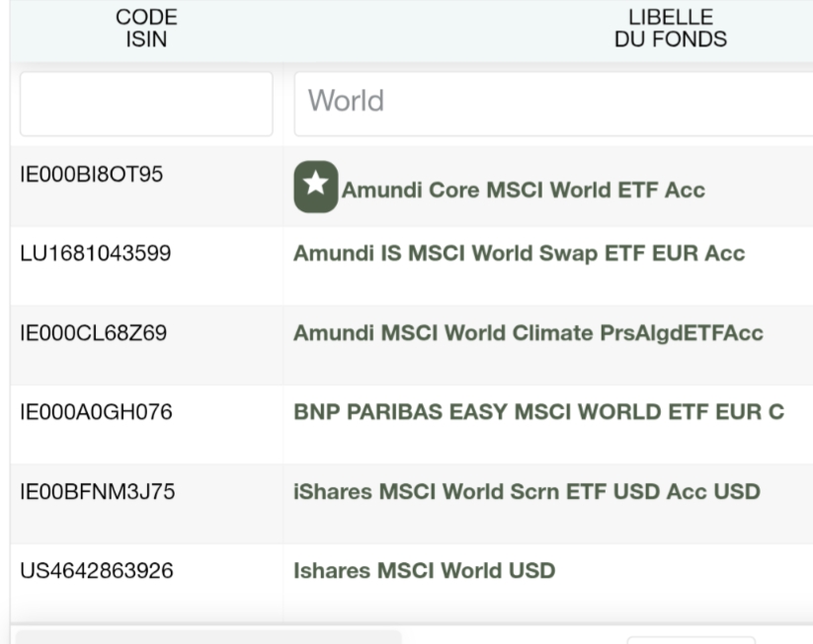Viewport: 813px width, 644px height.
Task: Select ISIN code US4642863926
Action: click(97, 570)
